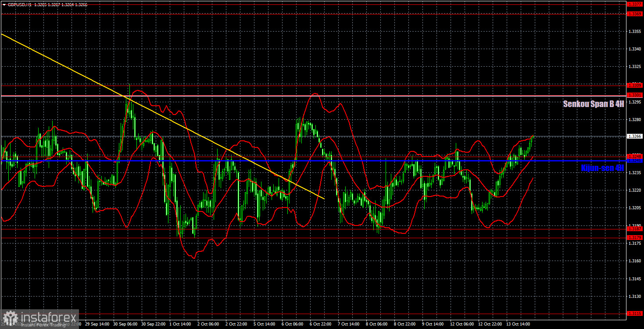Open the chart dropdown arrow beside GBPUSD,H1
This screenshot has height=329, width=644.
4,4
